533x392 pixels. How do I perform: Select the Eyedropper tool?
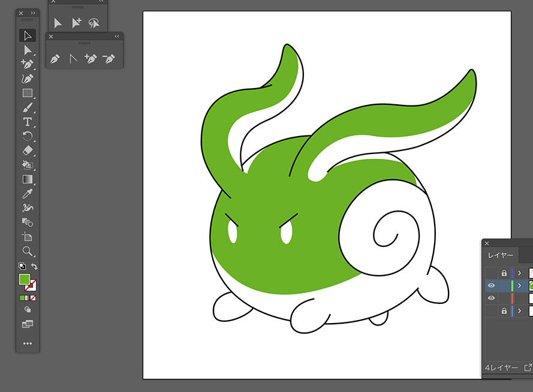(x=28, y=194)
